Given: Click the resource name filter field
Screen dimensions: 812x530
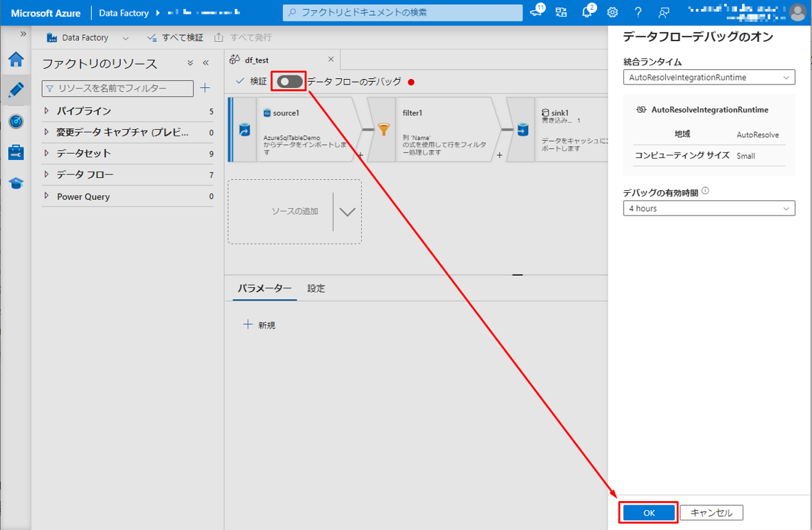Looking at the screenshot, I should (118, 88).
